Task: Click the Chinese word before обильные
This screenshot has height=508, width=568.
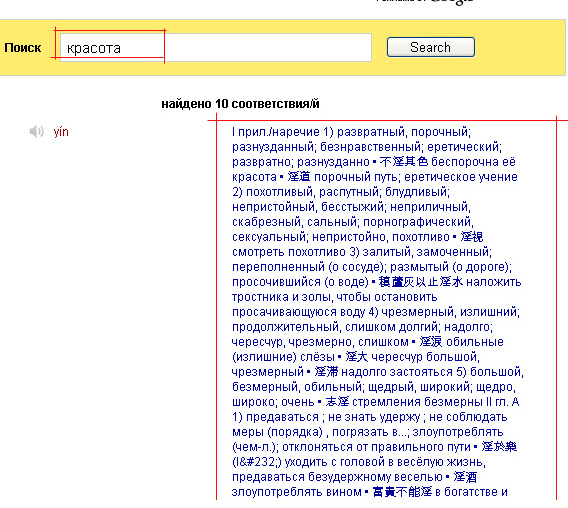Action: click(431, 342)
